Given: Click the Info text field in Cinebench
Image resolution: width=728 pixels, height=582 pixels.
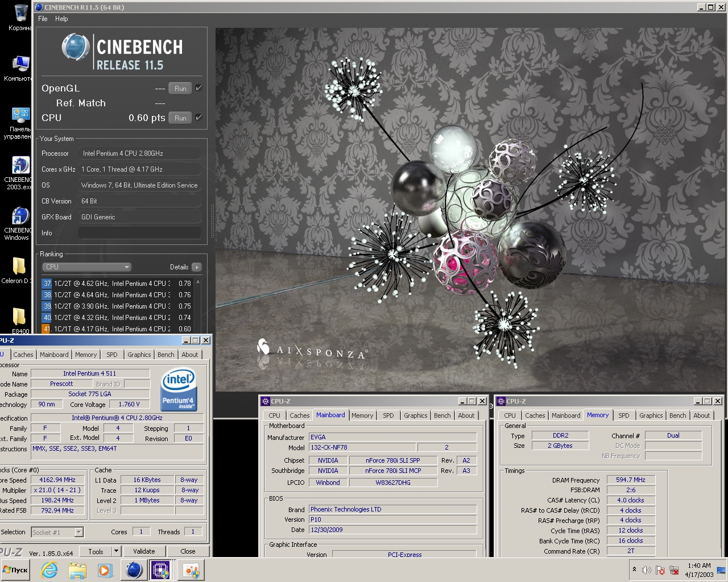Looking at the screenshot, I should (140, 233).
